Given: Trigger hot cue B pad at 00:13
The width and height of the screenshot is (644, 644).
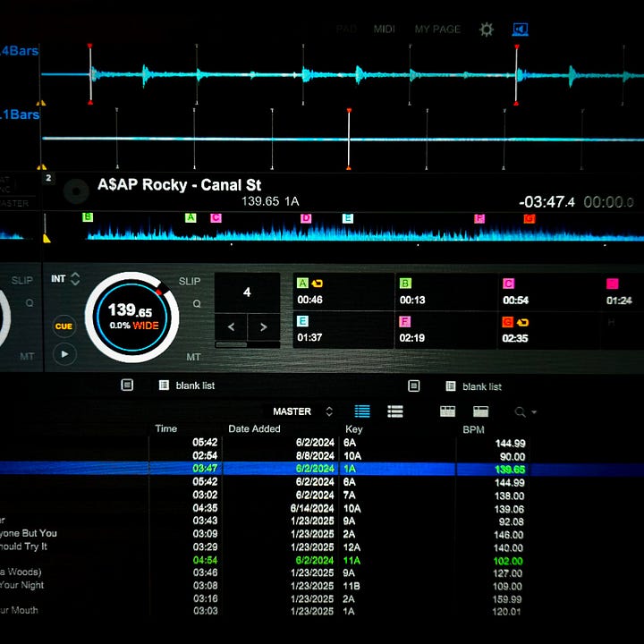Looking at the screenshot, I should coord(446,292).
